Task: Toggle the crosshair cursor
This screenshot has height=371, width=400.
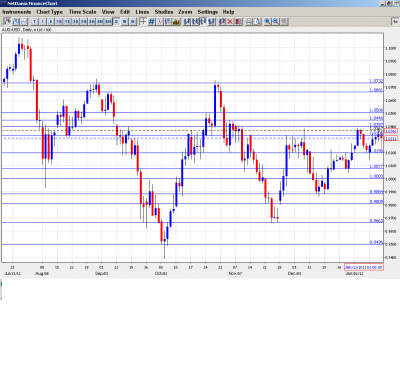Action: tap(143, 22)
